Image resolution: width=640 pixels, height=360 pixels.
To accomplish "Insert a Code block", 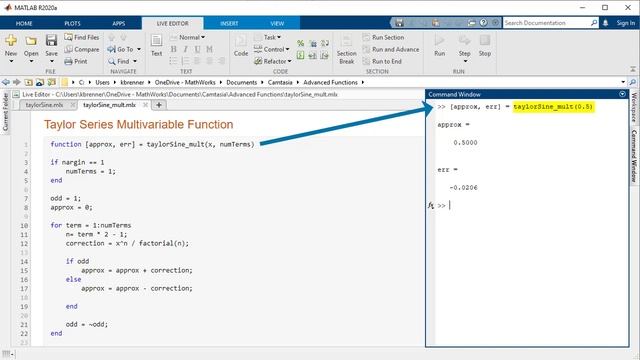I will click(x=241, y=45).
